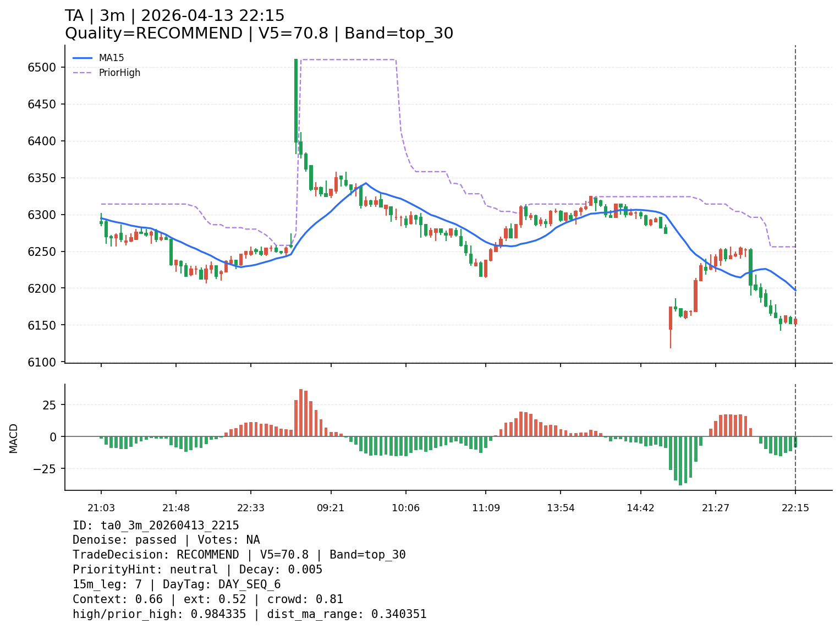Click the TradeDecision: RECOMMEND text line
The width and height of the screenshot is (840, 629).
click(239, 555)
